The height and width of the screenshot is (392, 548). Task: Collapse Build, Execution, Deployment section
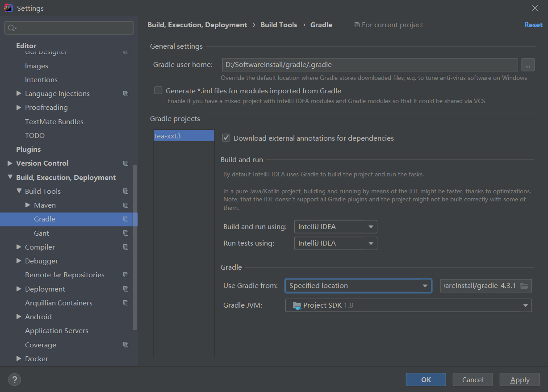coord(10,177)
